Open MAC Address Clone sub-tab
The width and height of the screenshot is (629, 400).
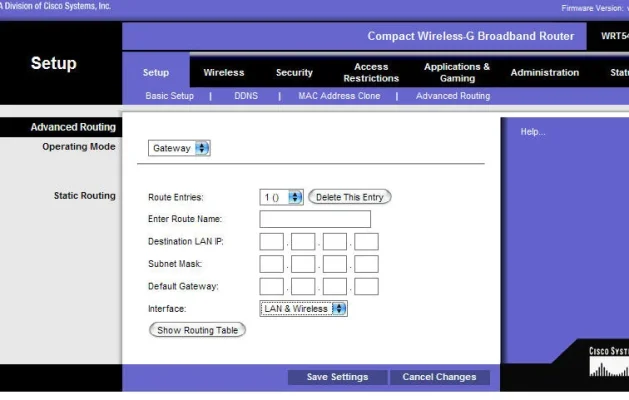[339, 96]
